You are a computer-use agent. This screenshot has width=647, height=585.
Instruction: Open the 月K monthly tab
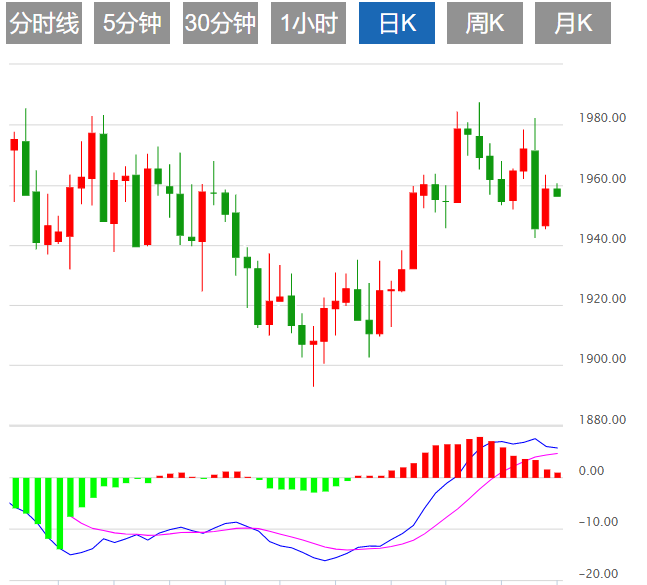pyautogui.click(x=573, y=23)
